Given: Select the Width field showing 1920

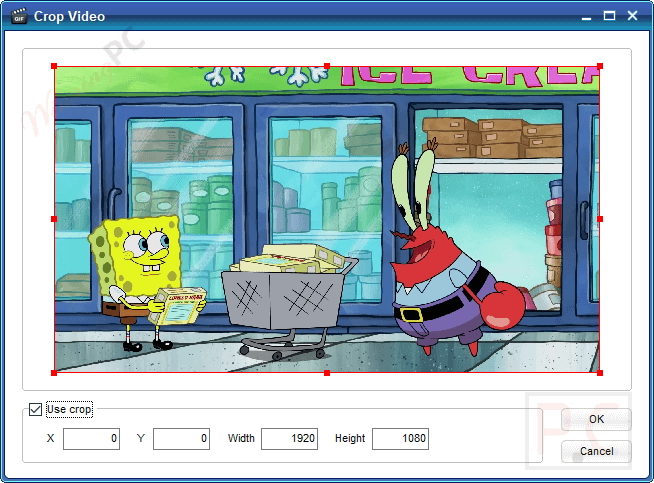Looking at the screenshot, I should click(x=289, y=438).
